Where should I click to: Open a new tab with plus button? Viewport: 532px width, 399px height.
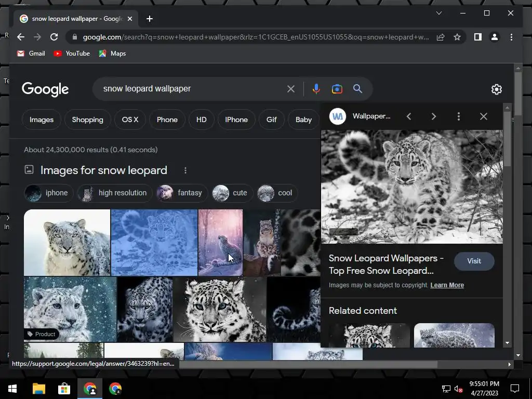pyautogui.click(x=150, y=19)
